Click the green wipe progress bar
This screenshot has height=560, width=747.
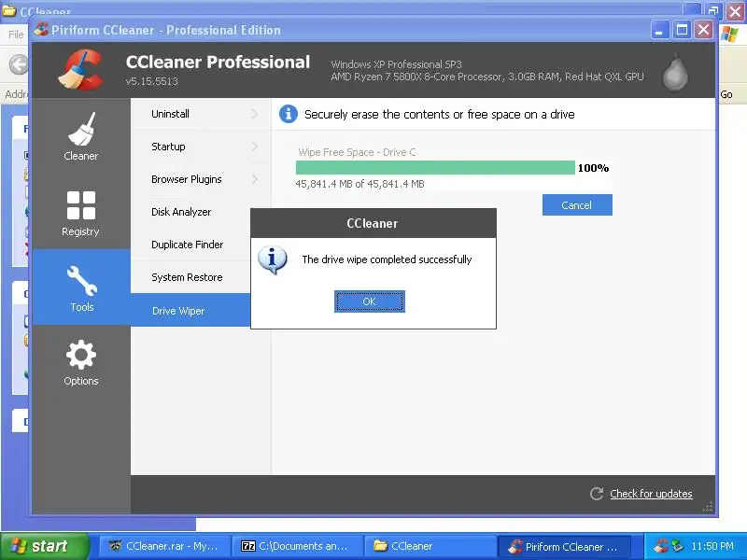click(x=435, y=168)
